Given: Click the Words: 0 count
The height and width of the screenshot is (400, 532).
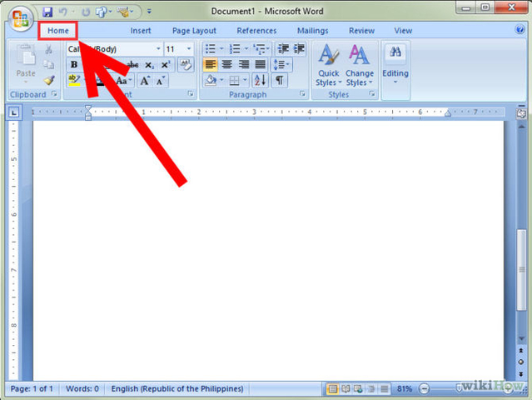Looking at the screenshot, I should 82,389.
